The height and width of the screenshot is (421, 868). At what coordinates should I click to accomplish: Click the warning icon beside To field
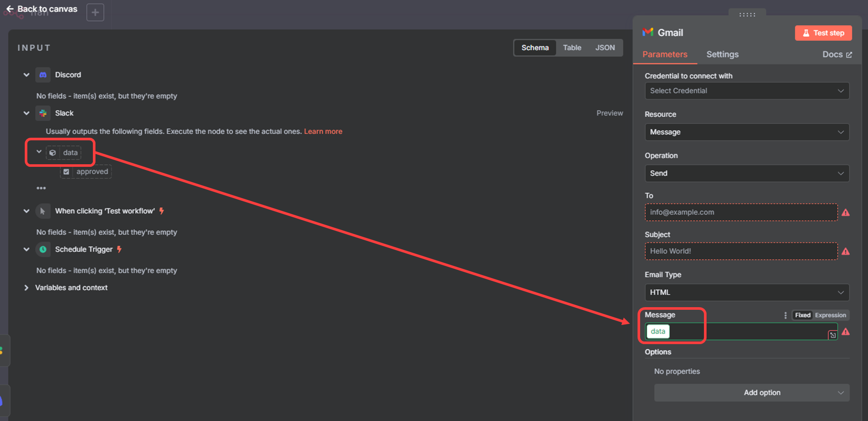coord(845,212)
